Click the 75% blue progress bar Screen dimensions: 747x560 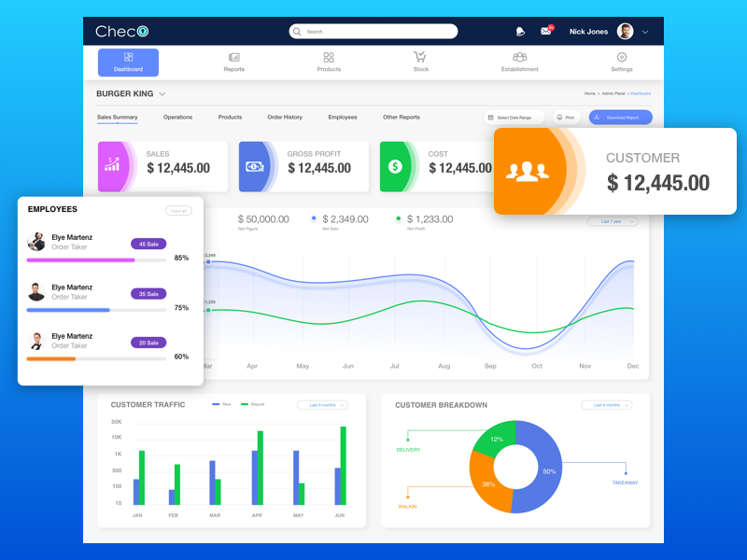[96, 310]
